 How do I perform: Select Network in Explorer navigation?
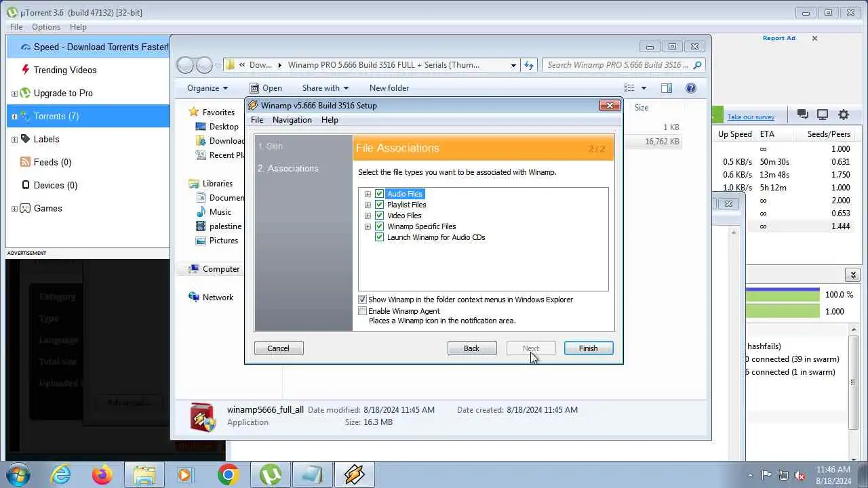point(210,298)
